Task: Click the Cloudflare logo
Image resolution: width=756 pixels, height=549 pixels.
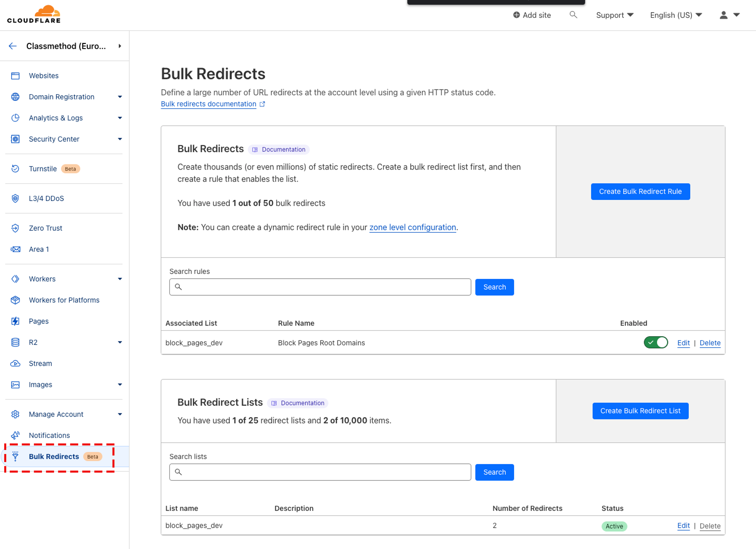Action: (33, 14)
